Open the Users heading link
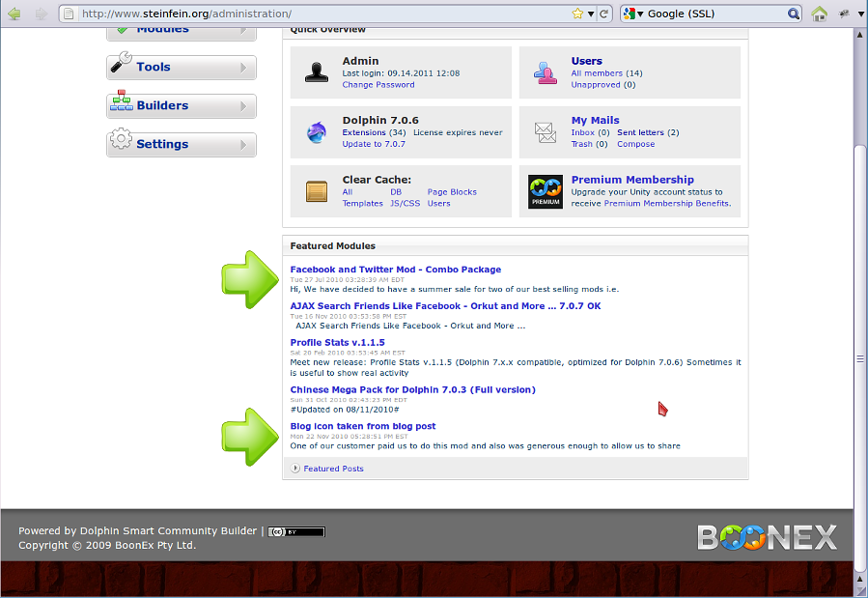This screenshot has height=598, width=868. [587, 61]
